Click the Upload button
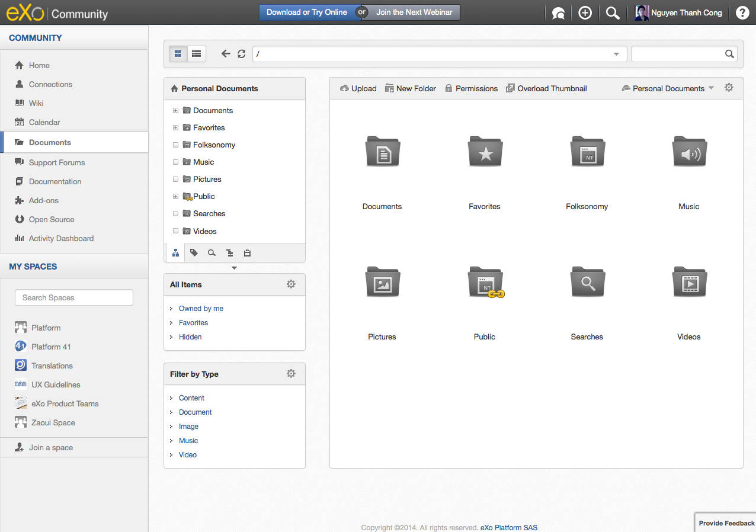The height and width of the screenshot is (532, 756). [x=358, y=88]
